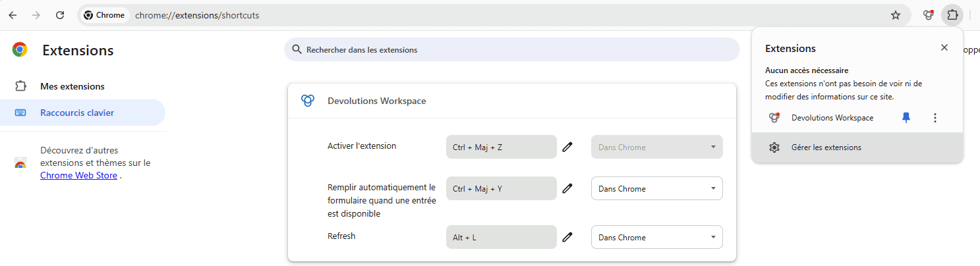Go to Mes extensions in sidebar
980x266 pixels.
coord(72,86)
